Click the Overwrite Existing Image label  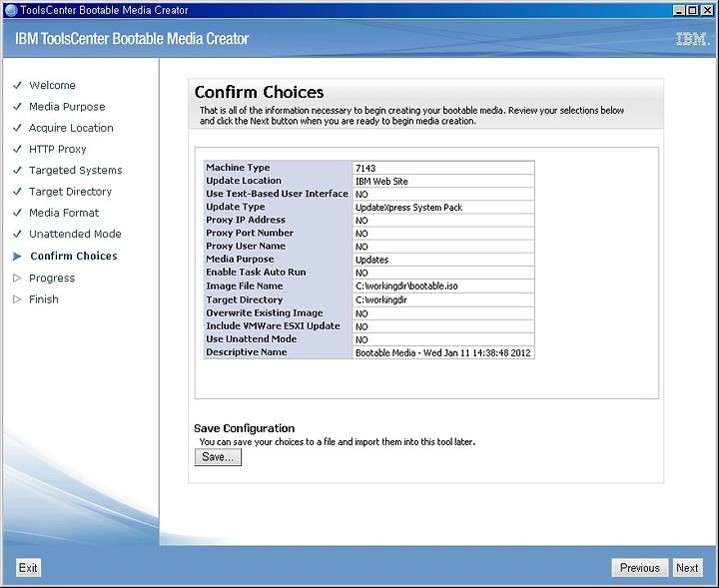(264, 313)
